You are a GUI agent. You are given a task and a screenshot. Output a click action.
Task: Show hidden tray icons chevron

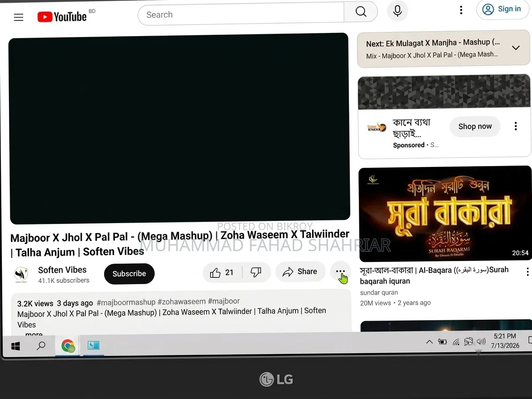[429, 342]
